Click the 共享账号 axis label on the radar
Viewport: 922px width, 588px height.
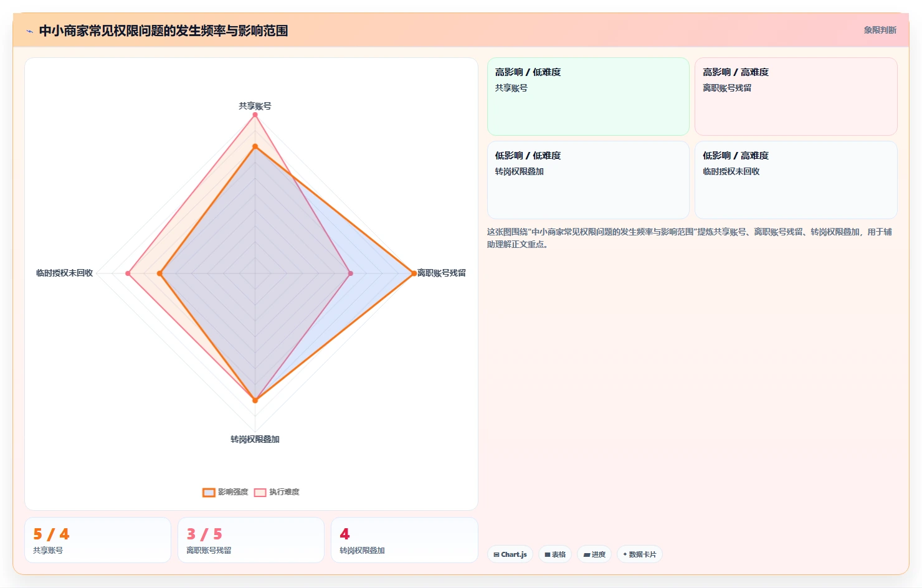[x=255, y=106]
